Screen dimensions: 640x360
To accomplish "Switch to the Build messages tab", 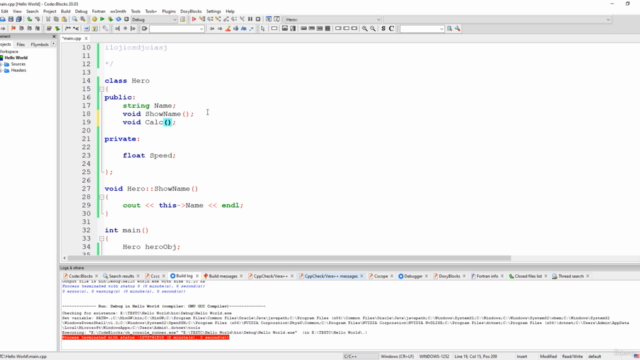I will coord(223,276).
